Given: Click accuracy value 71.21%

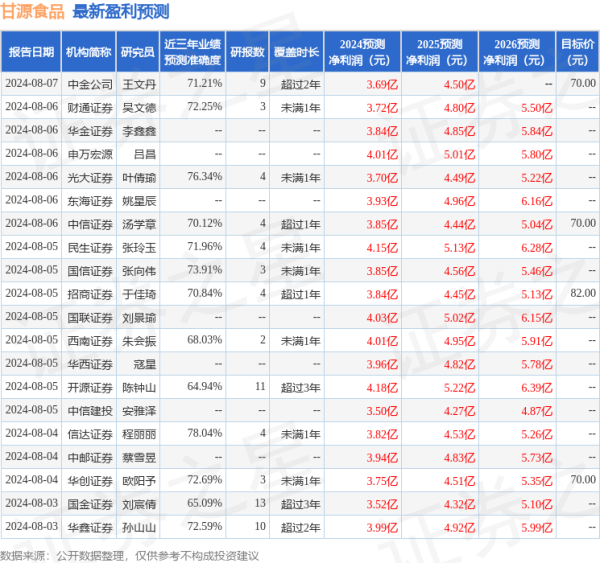Looking at the screenshot, I should [x=205, y=83].
